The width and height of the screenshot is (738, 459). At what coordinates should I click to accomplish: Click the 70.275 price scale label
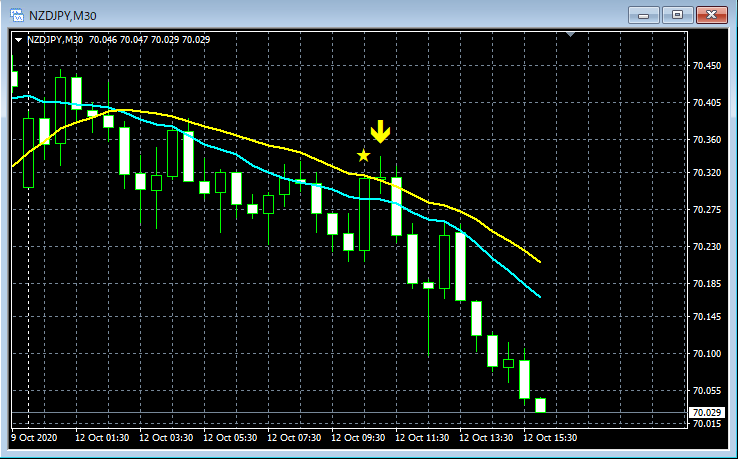[x=707, y=209]
